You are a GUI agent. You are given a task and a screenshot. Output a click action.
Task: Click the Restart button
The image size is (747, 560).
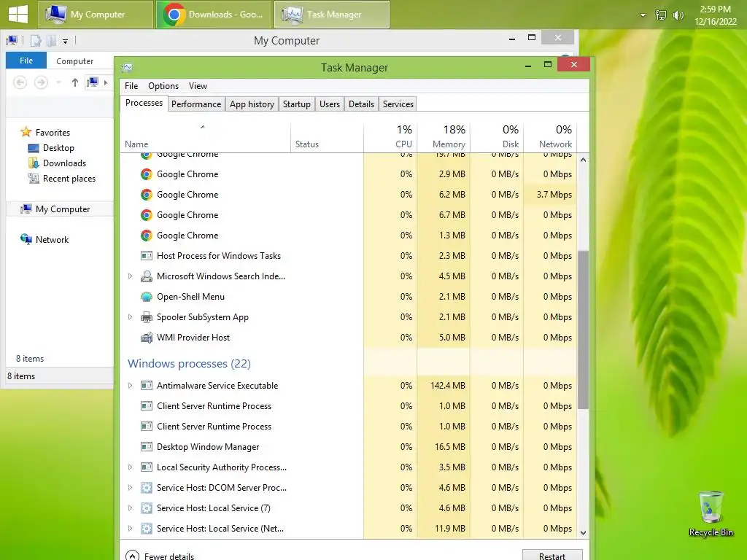552,556
